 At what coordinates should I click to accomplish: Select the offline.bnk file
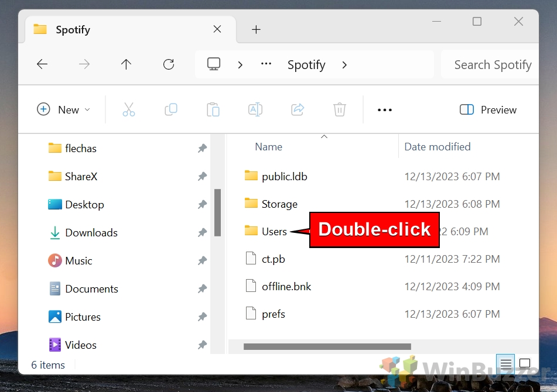click(x=286, y=286)
